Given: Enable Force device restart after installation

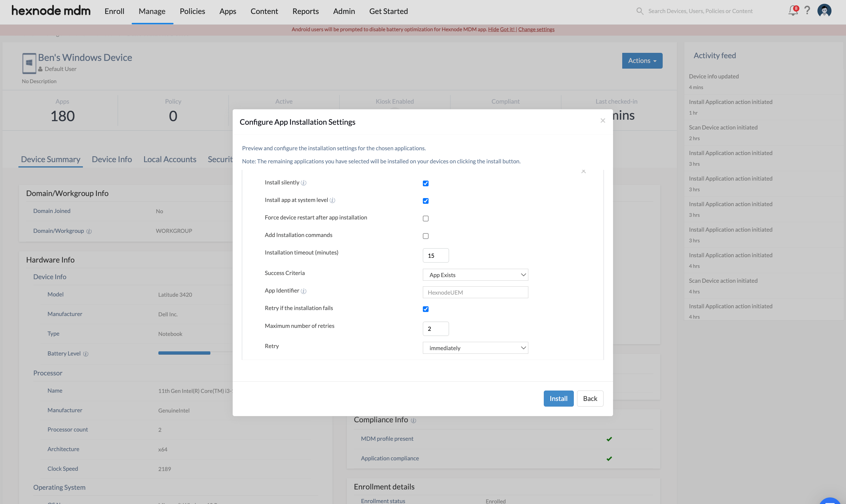Looking at the screenshot, I should (426, 218).
